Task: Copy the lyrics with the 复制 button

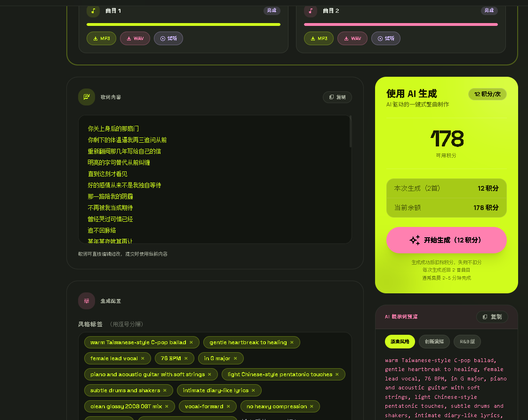Action: click(x=337, y=97)
